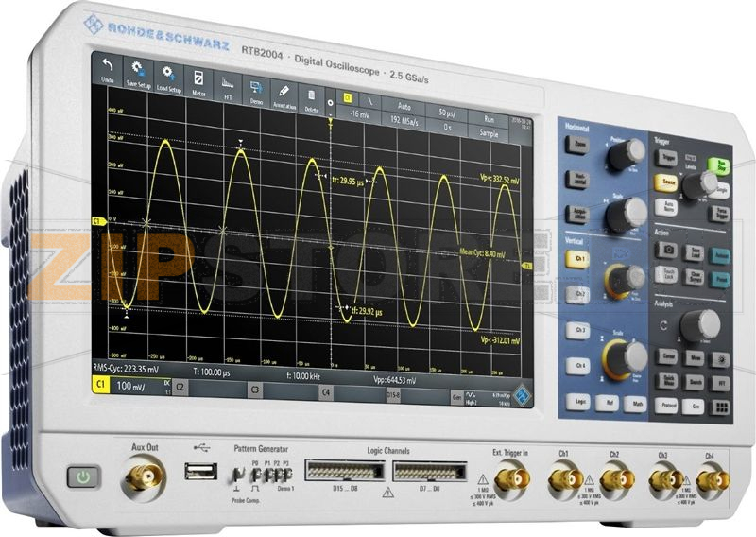Click the Analysis select knob
756x537 pixels.
pos(700,326)
